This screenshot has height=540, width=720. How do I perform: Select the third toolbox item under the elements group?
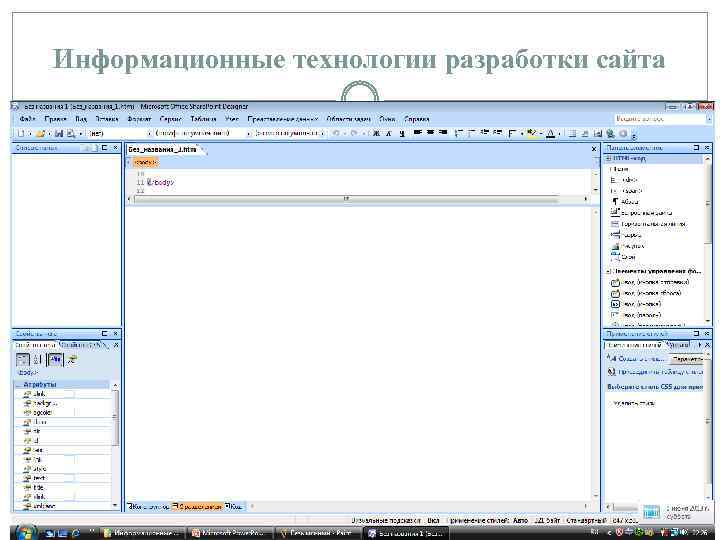tap(636, 304)
